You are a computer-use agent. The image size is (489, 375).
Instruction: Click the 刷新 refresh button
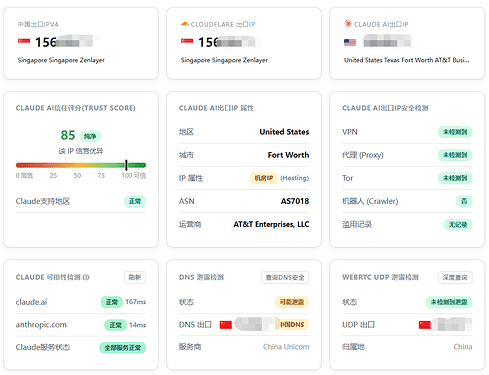[135, 277]
